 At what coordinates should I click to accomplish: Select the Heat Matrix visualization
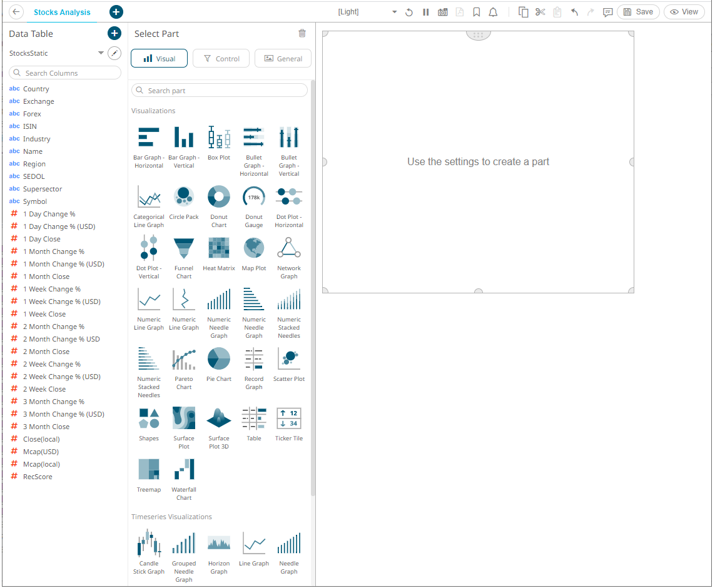click(218, 247)
